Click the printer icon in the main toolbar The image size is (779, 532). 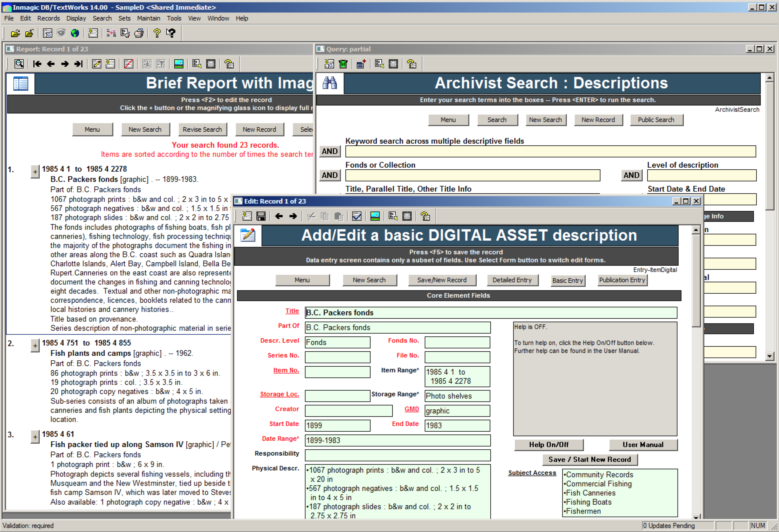139,33
